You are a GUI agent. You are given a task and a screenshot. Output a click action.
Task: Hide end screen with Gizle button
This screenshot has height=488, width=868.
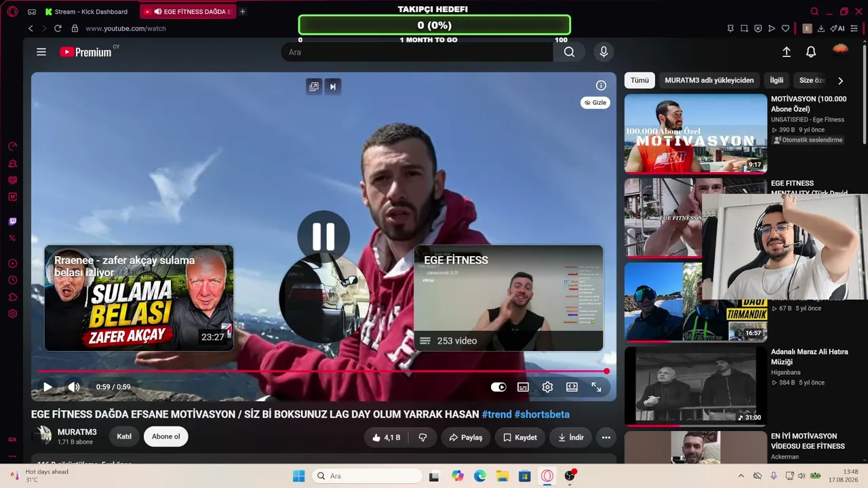tap(595, 103)
